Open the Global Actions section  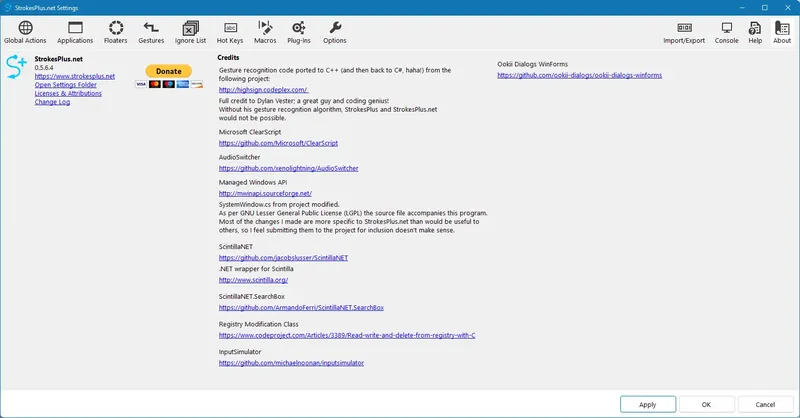25,32
